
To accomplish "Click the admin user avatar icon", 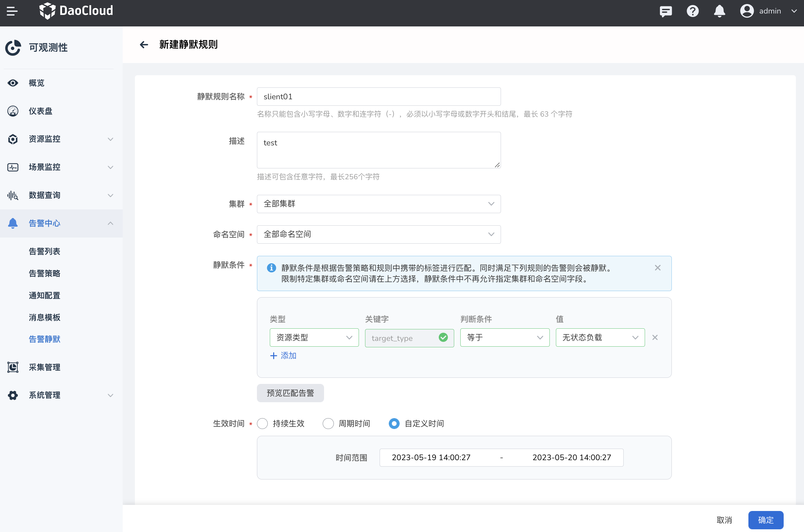I will pos(747,11).
